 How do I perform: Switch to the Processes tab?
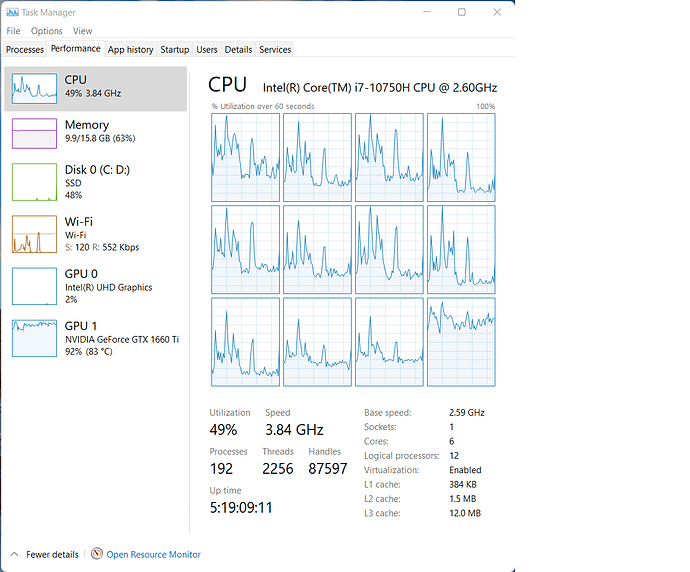(x=25, y=50)
